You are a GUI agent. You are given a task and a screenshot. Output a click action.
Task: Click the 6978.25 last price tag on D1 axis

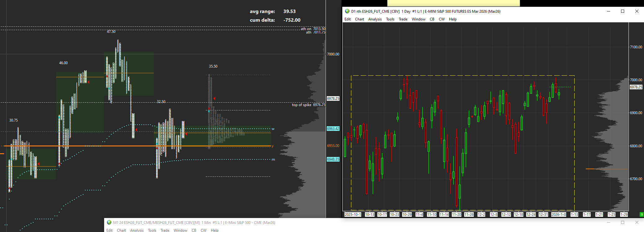click(636, 87)
